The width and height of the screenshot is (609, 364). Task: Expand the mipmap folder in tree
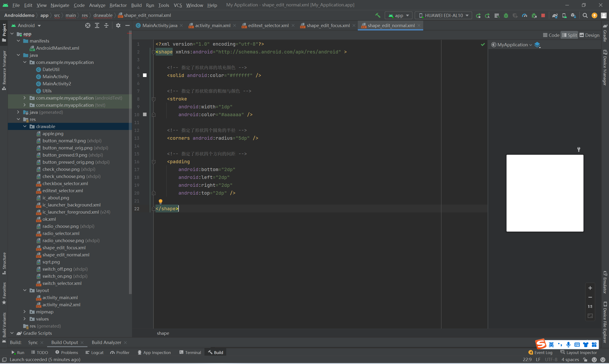(25, 312)
